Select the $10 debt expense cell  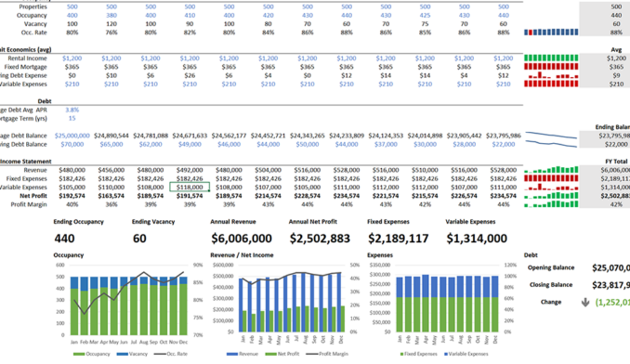[112, 75]
